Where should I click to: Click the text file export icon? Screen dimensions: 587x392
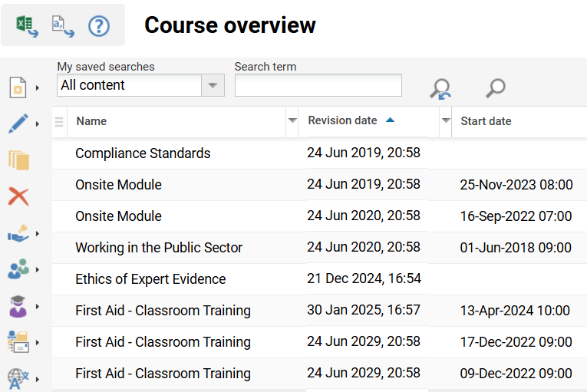point(62,26)
